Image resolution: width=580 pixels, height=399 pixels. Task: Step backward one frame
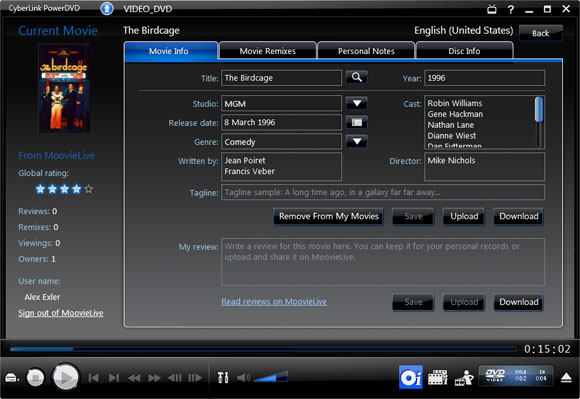click(175, 378)
